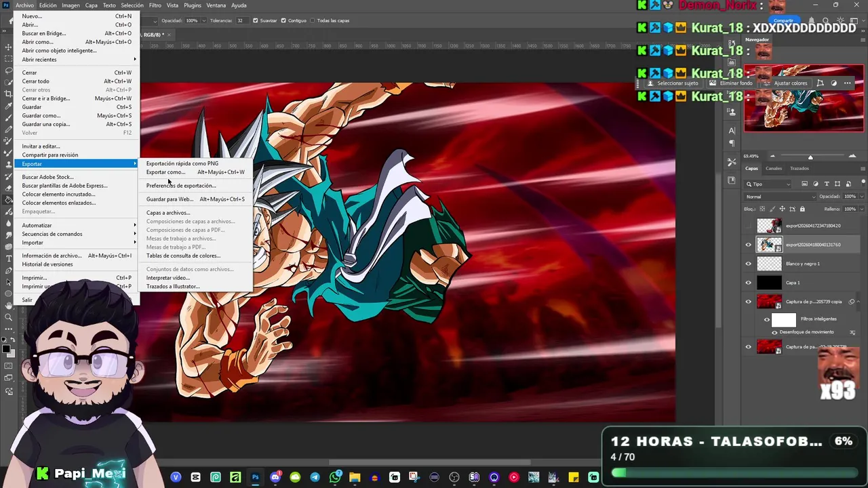Image resolution: width=868 pixels, height=488 pixels.
Task: Click the Eliminar fondo button
Action: tap(731, 83)
